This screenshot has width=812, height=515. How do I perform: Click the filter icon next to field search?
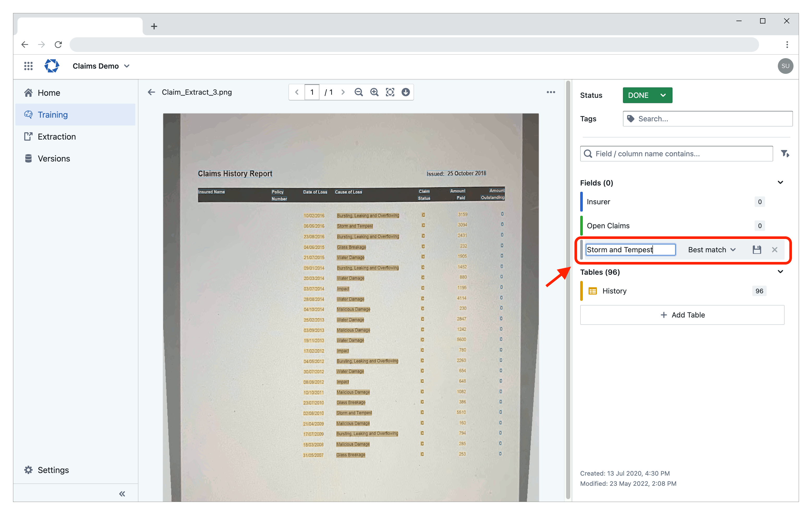pos(785,153)
